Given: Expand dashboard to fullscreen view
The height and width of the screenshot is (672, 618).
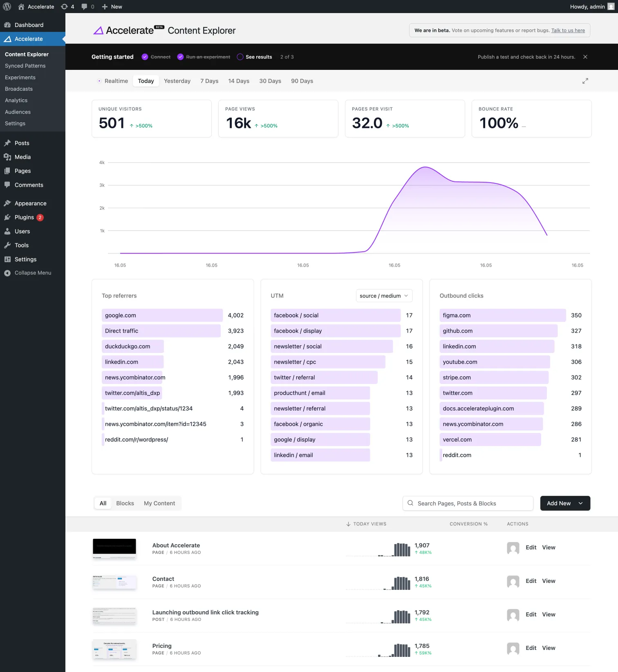Looking at the screenshot, I should tap(585, 81).
